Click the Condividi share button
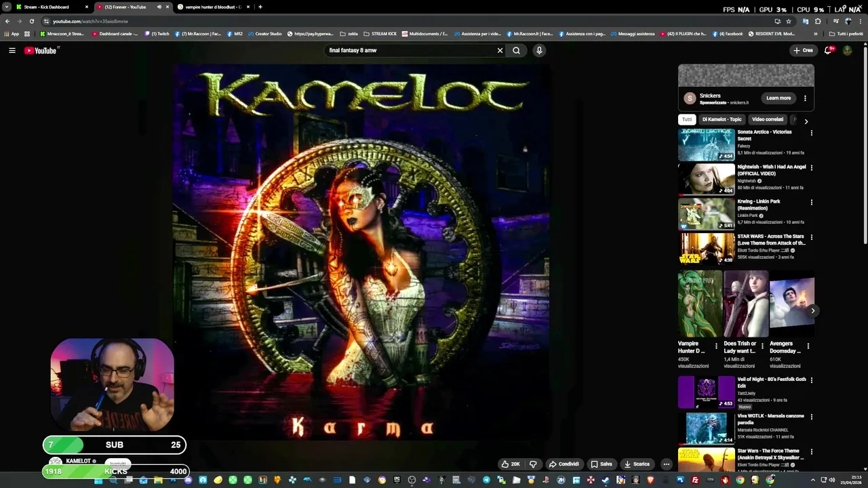This screenshot has width=868, height=488. (x=564, y=464)
